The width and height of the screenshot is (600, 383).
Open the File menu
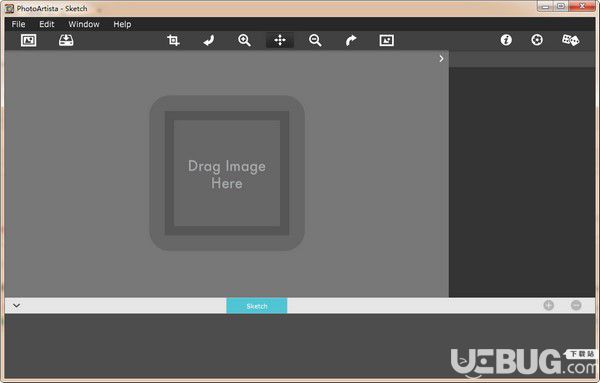click(x=18, y=24)
